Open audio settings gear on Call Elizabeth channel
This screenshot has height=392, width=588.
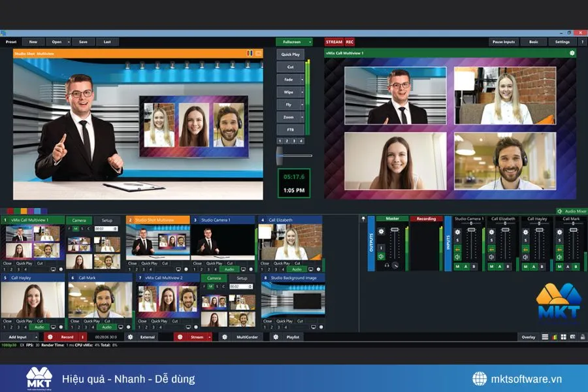(491, 231)
